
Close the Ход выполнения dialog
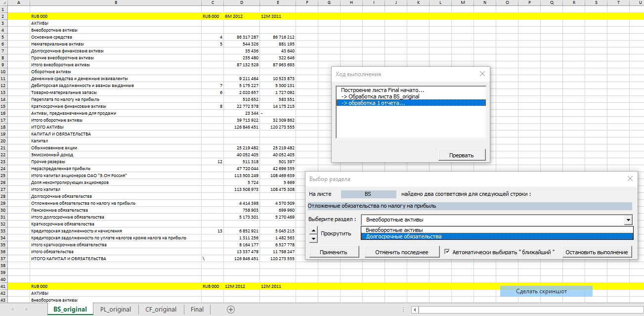pyautogui.click(x=482, y=74)
